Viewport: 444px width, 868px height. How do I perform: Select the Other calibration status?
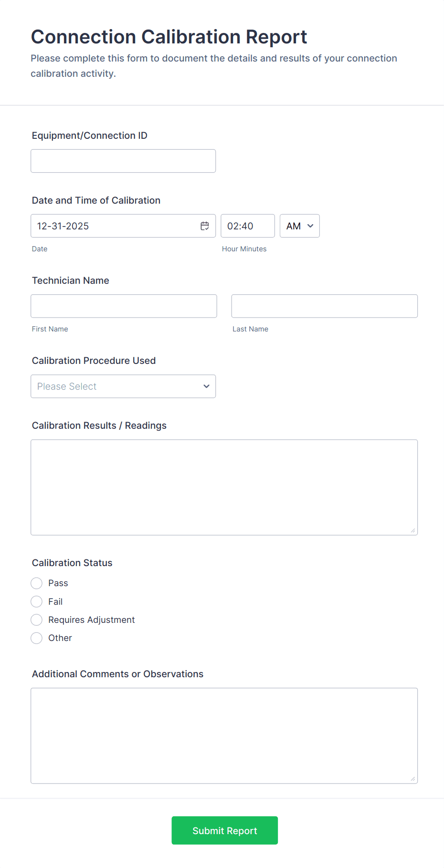point(36,638)
